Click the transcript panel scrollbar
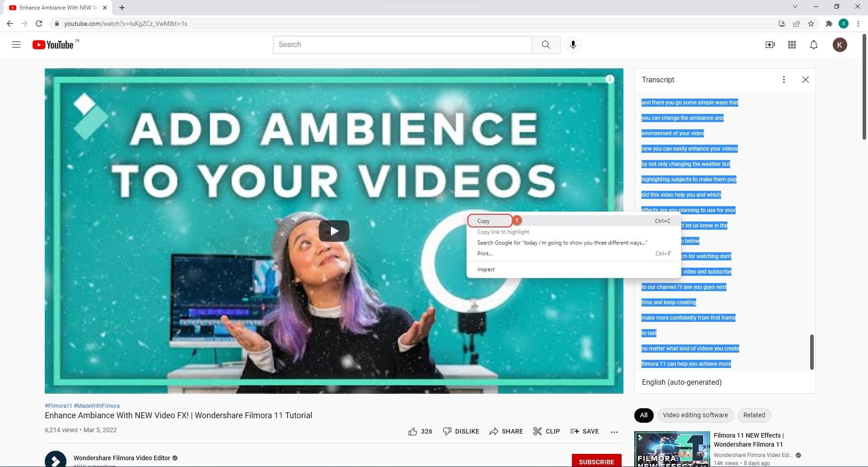The image size is (868, 467). [x=811, y=352]
